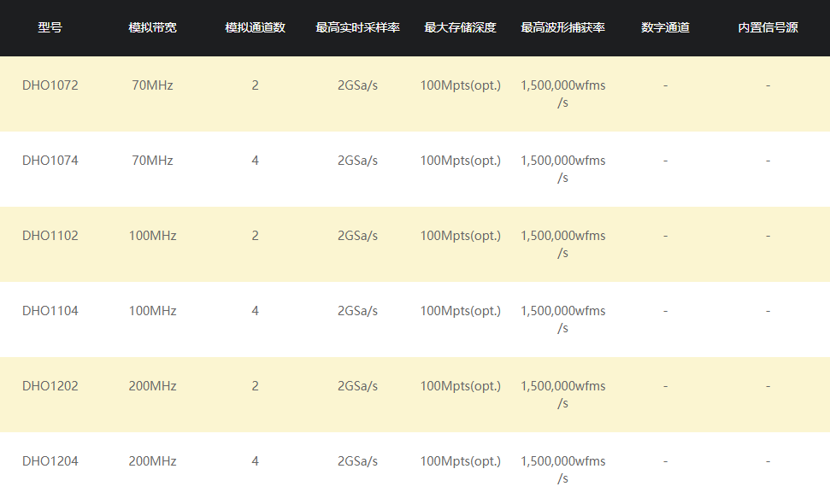This screenshot has width=830, height=504.
Task: Select the 最大存储深度 column header
Action: pos(460,27)
